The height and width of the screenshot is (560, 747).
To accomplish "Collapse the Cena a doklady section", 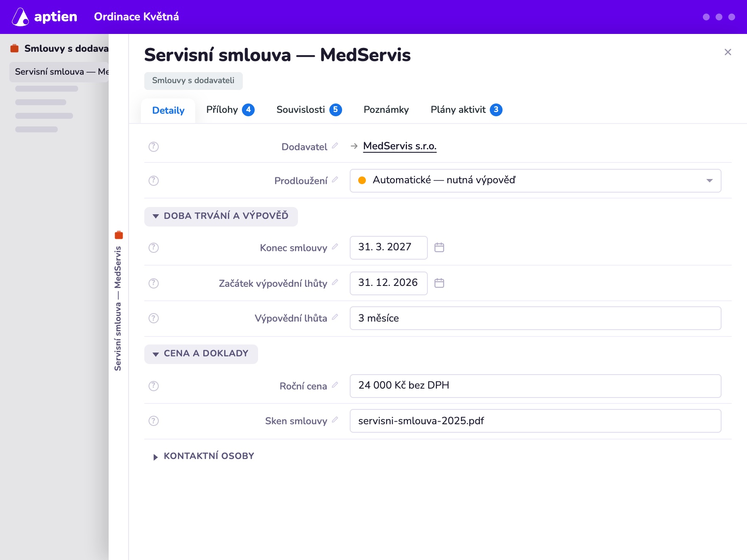I will coord(201,354).
